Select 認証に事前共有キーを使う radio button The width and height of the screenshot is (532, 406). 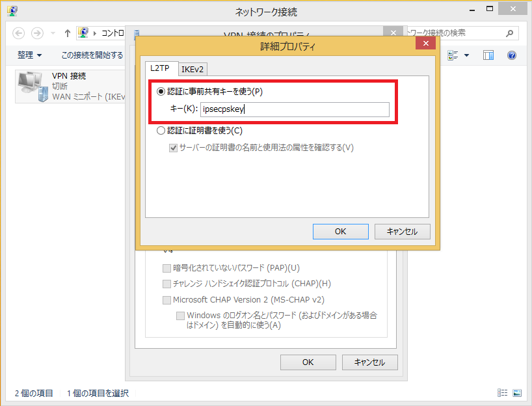click(x=161, y=92)
